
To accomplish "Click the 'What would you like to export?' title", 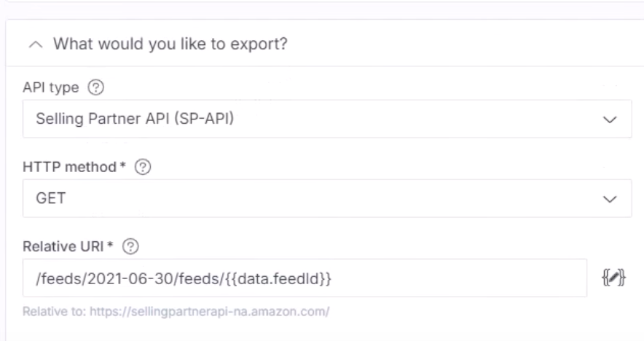I will tap(170, 44).
